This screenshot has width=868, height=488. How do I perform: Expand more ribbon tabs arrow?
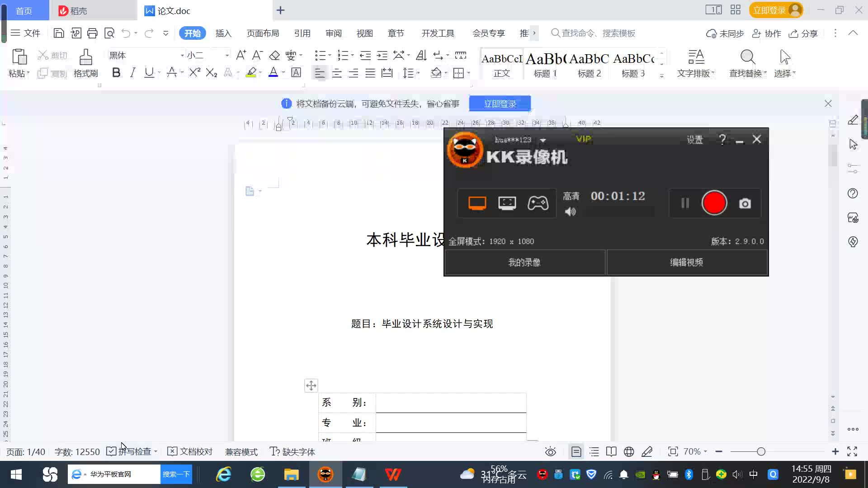pyautogui.click(x=534, y=33)
